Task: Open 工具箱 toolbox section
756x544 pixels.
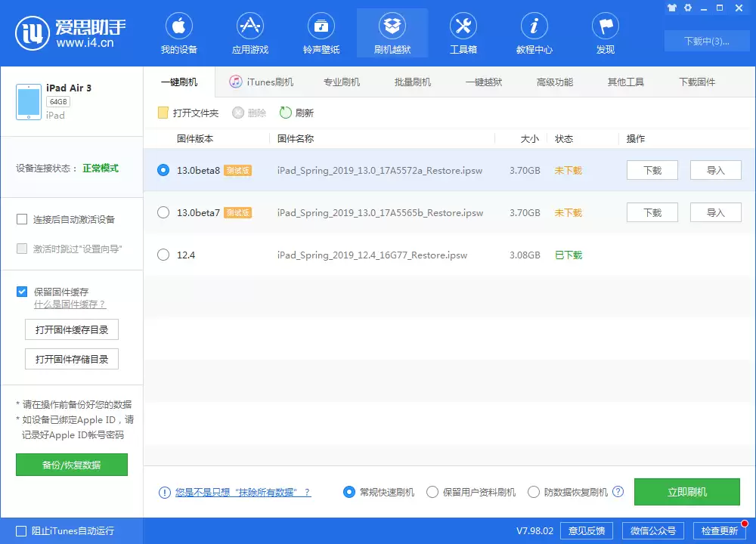Action: coord(463,33)
